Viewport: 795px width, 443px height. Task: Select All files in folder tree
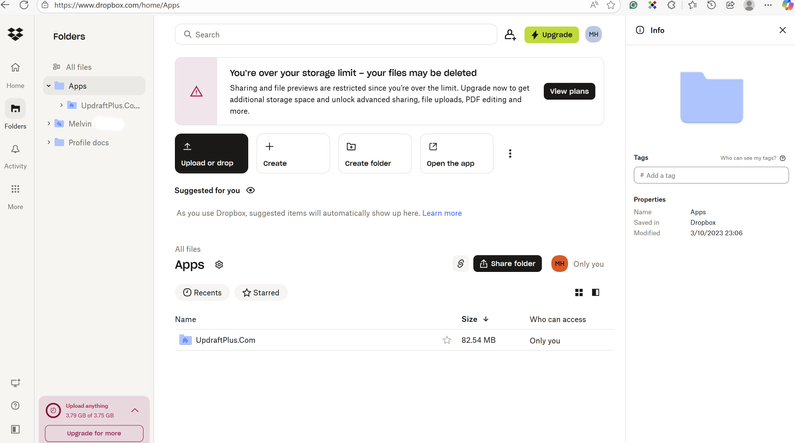78,67
